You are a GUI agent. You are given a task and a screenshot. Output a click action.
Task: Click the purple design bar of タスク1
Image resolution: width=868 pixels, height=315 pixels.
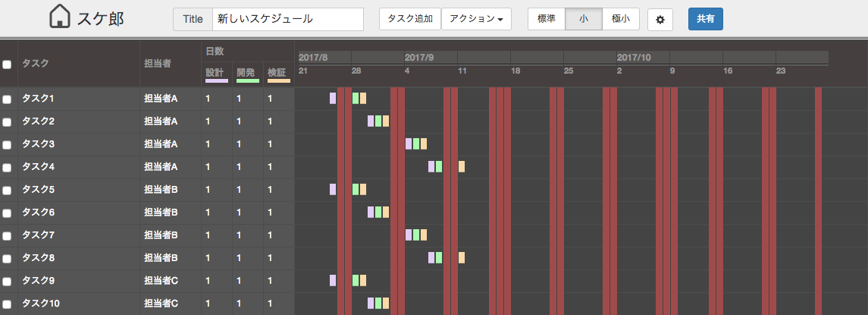pos(333,98)
